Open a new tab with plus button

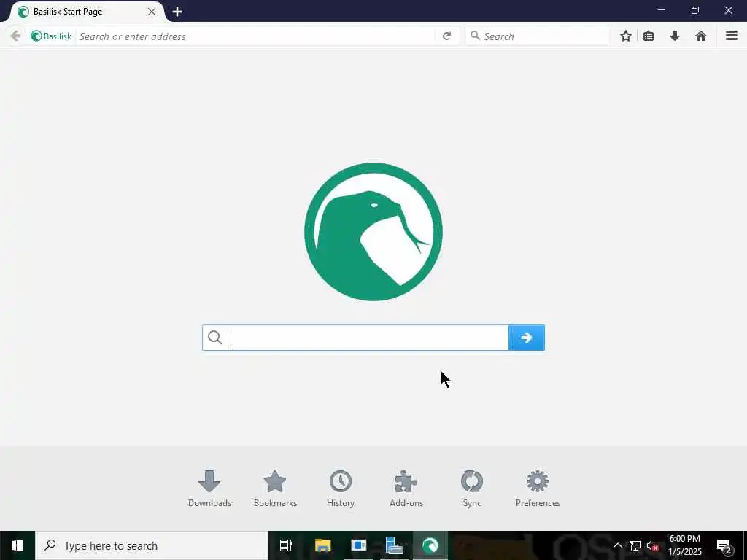[177, 12]
